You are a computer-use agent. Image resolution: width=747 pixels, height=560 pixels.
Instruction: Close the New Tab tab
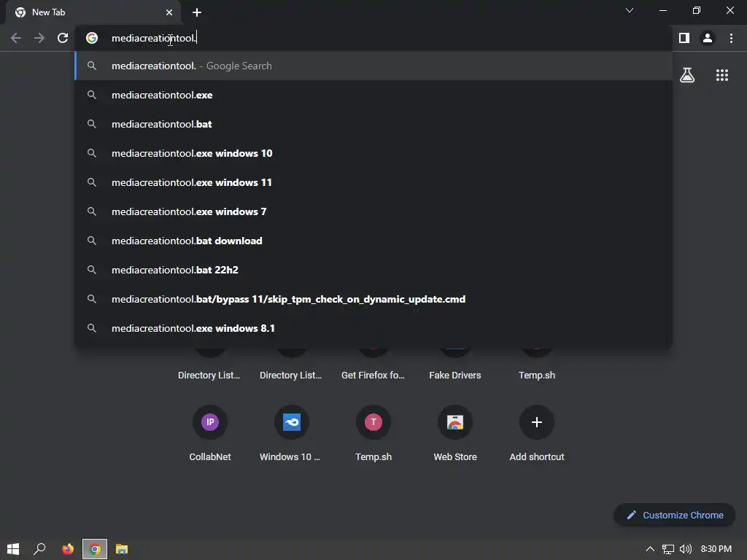[169, 12]
